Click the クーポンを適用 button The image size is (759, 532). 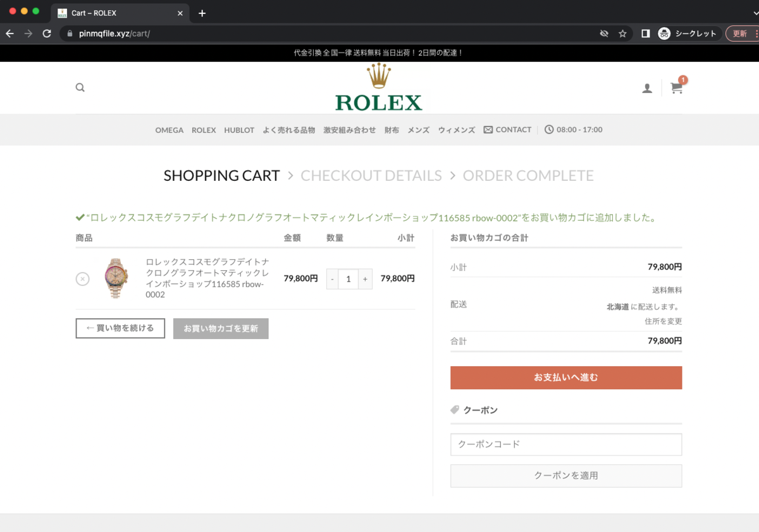[566, 476]
